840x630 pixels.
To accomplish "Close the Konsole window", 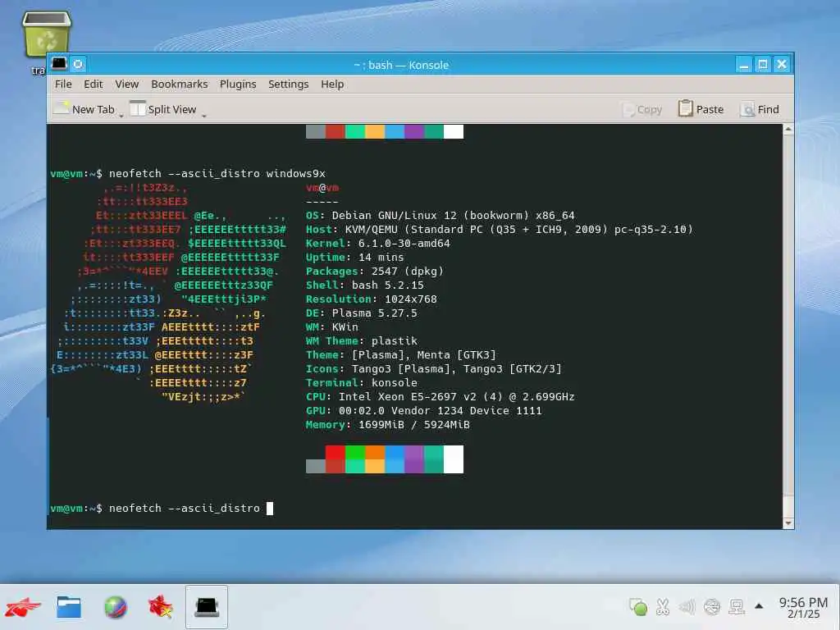I will coord(782,65).
